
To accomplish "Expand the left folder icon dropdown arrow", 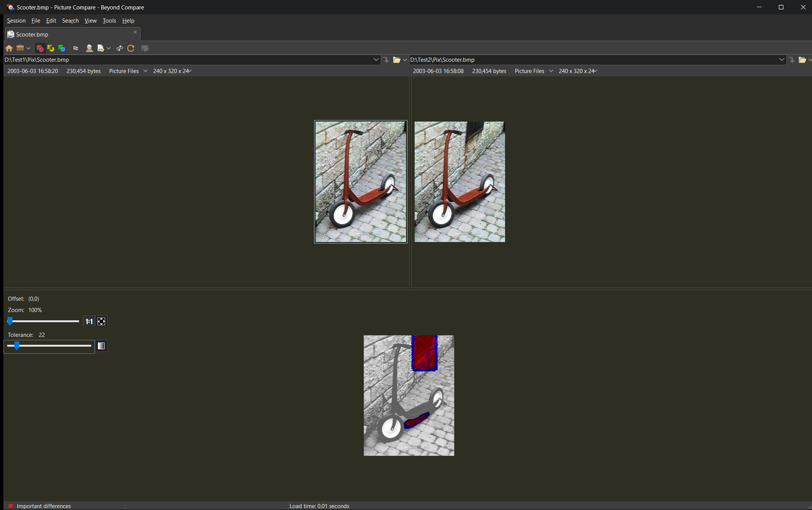I will click(x=405, y=60).
